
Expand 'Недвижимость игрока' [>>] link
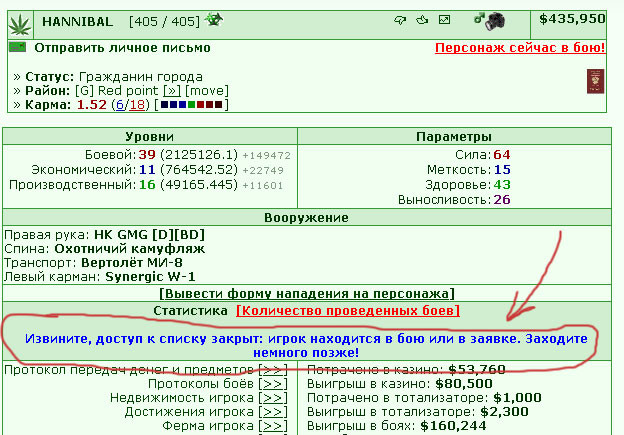click(x=273, y=398)
